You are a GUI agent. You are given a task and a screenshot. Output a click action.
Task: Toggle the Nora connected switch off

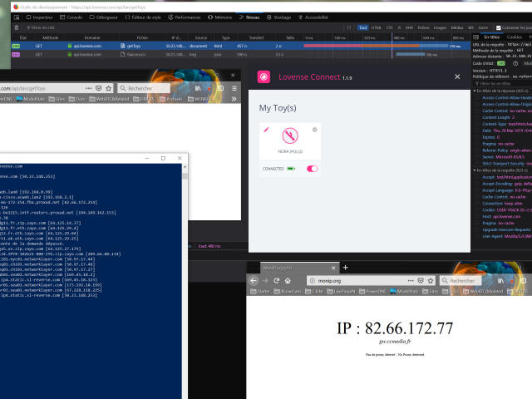click(x=313, y=169)
